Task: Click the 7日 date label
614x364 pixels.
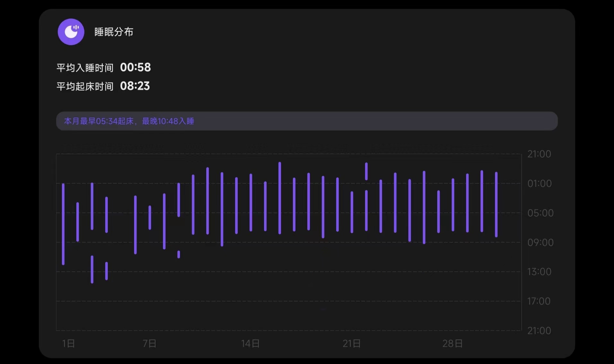Action: (149, 344)
